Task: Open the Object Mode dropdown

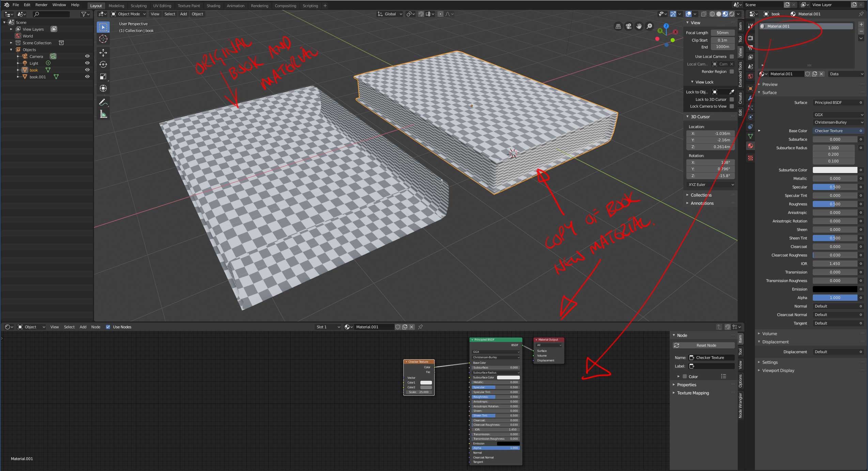Action: (128, 14)
